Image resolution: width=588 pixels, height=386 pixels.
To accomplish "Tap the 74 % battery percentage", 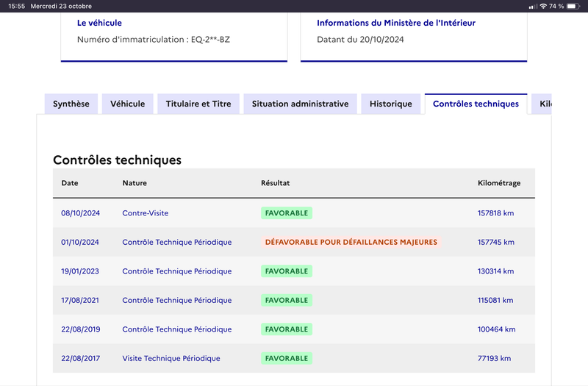I will (556, 6).
